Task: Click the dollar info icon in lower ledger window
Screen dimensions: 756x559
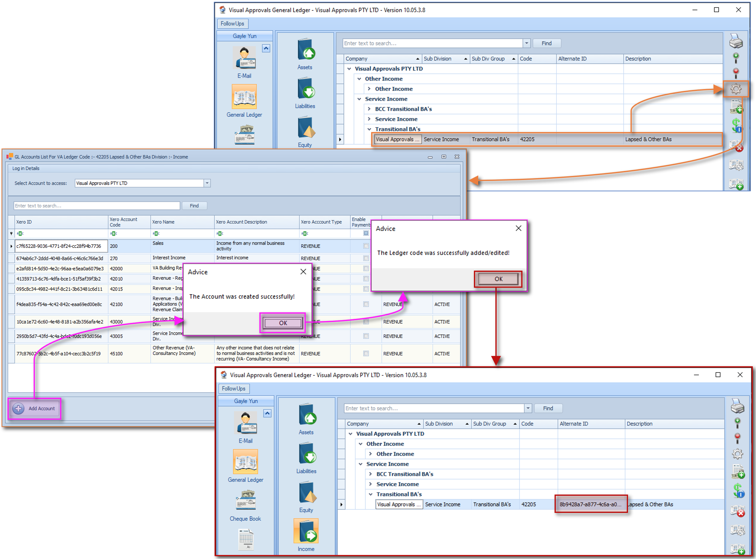Action: pos(738,490)
